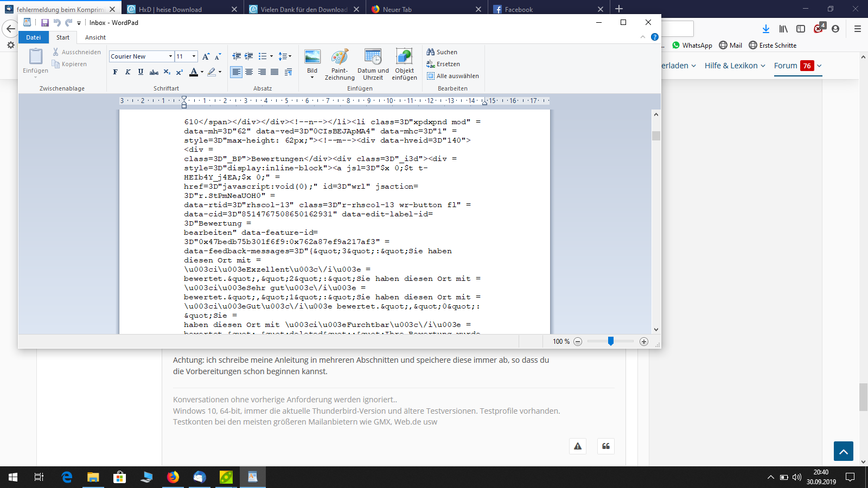This screenshot has height=488, width=868.
Task: Toggle bold formatting (F) in Schriftart group
Action: pyautogui.click(x=115, y=72)
